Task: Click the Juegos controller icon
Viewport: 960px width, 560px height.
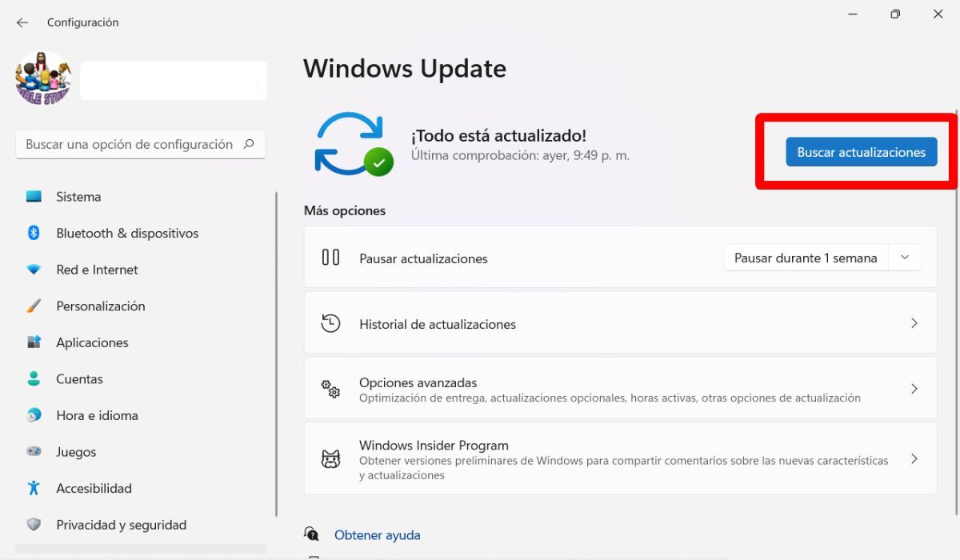Action: tap(34, 451)
